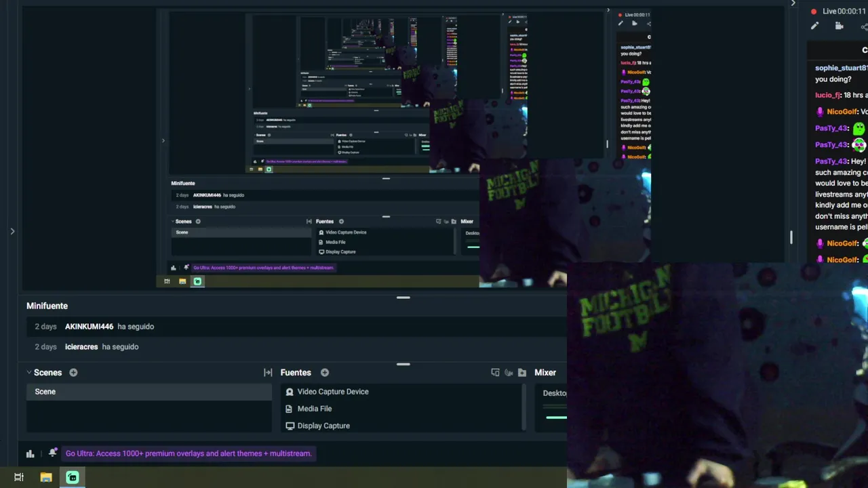Collapse the Scenes list with its chevron
The height and width of the screenshot is (488, 868).
coord(29,372)
